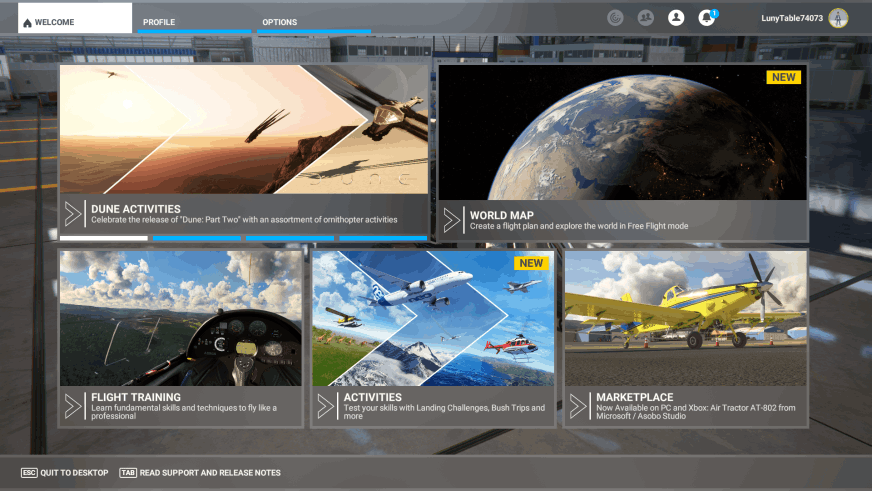The image size is (872, 491).
Task: Click the chevron arrow beside World Map
Action: point(452,220)
